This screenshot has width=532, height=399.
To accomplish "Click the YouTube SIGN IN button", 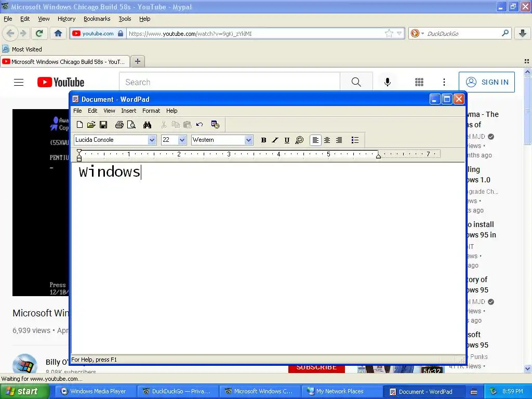I will click(486, 82).
